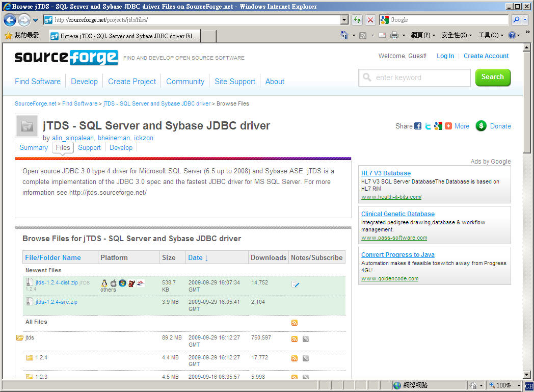Viewport: 534px width, 392px height.
Task: Select the Browse jTDS browser tab
Action: 124,36
